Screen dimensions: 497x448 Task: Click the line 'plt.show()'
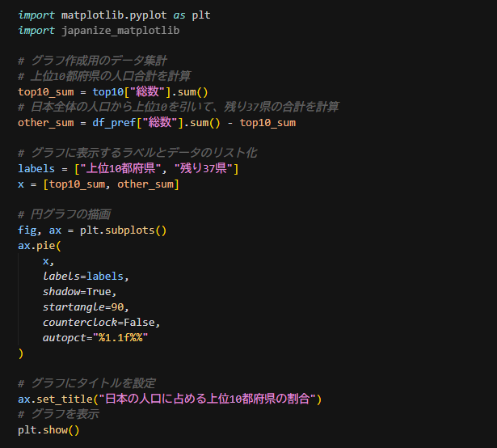[x=48, y=430]
